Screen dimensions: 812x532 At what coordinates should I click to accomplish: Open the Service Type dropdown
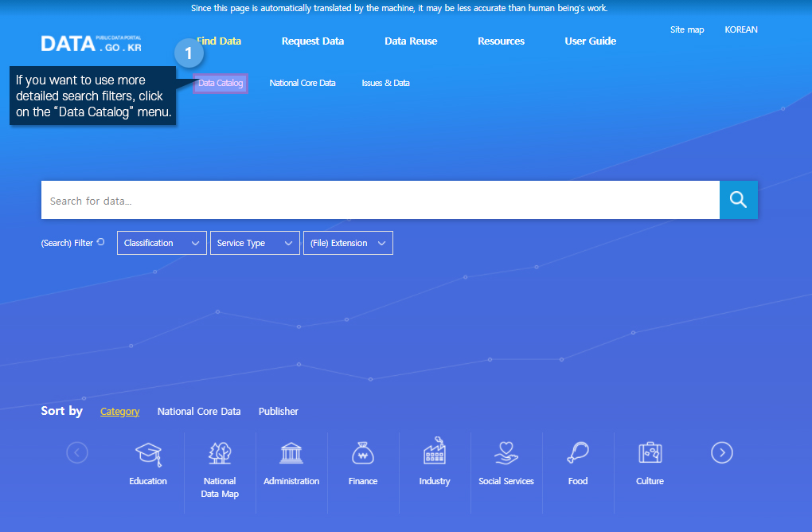point(255,243)
